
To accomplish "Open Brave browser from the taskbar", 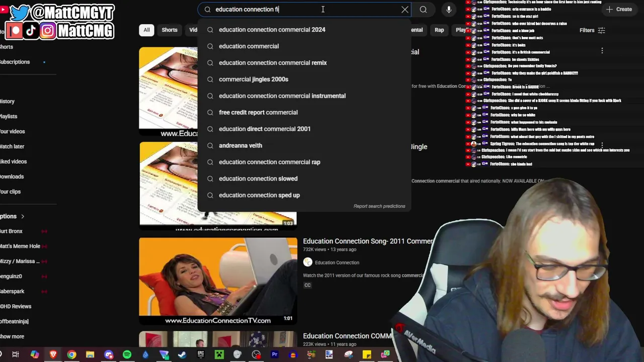I will pyautogui.click(x=53, y=354).
